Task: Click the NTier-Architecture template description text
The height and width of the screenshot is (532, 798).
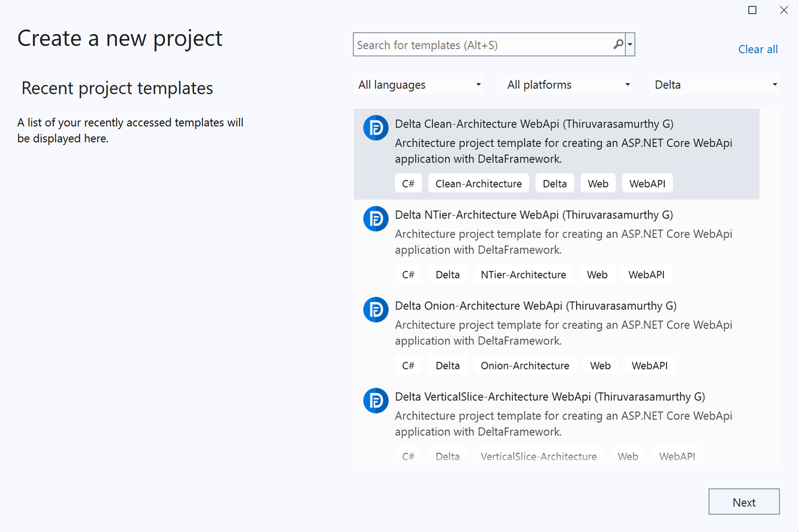Action: point(564,242)
